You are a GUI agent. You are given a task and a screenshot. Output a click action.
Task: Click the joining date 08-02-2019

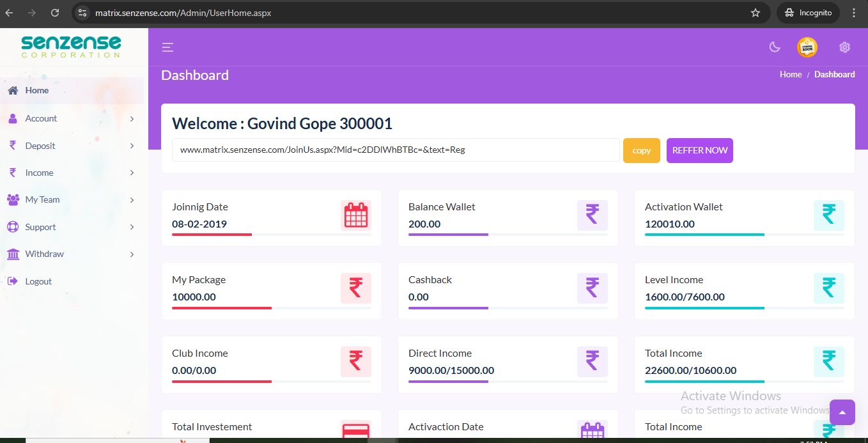pos(199,224)
